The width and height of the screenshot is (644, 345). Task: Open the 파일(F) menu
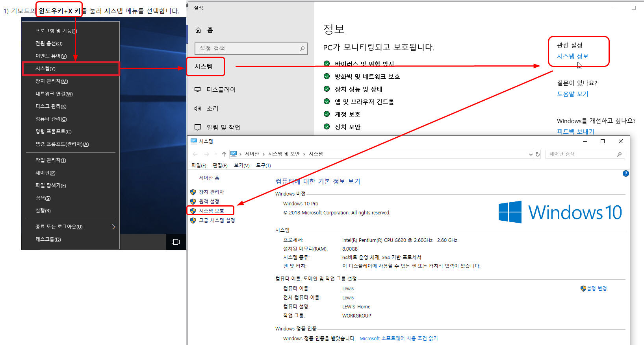[x=199, y=165]
